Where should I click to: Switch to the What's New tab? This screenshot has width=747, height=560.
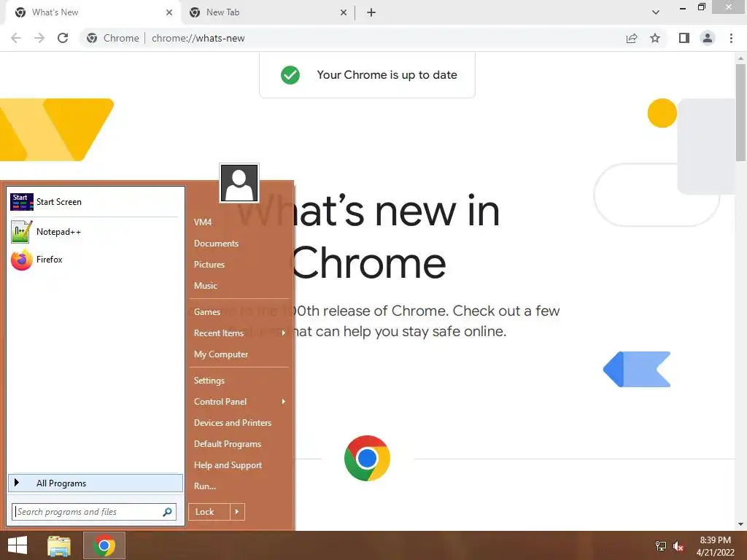[x=93, y=13]
